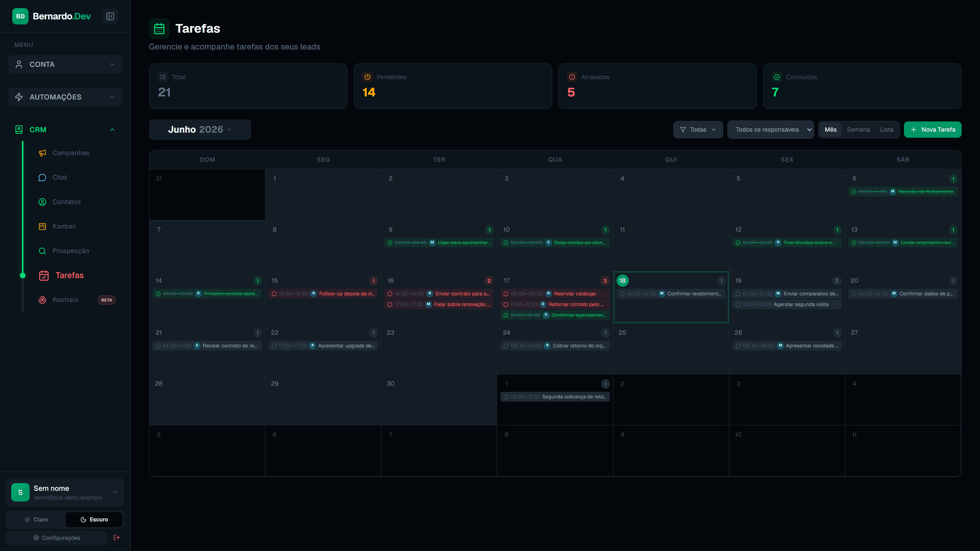Click the Contatos person icon
The height and width of the screenshot is (551, 980).
pyautogui.click(x=42, y=202)
